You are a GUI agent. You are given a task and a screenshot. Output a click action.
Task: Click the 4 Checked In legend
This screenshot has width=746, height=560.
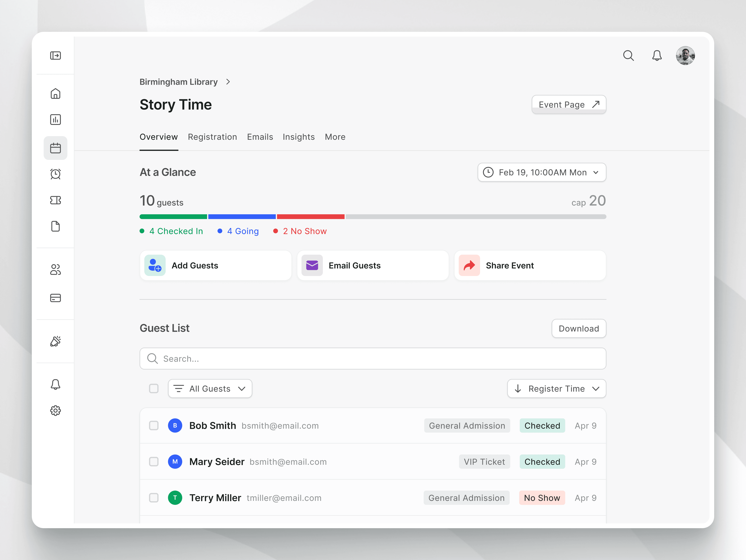click(x=171, y=231)
